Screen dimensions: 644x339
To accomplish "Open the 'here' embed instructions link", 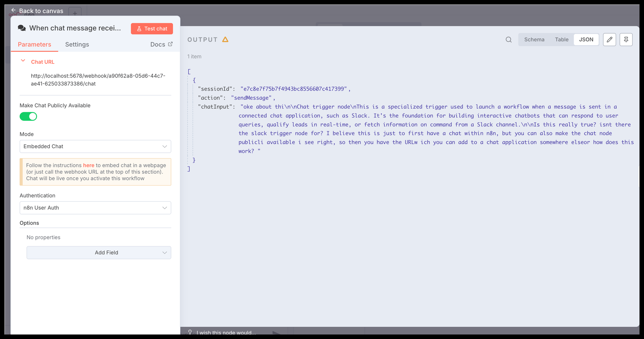I will 89,165.
